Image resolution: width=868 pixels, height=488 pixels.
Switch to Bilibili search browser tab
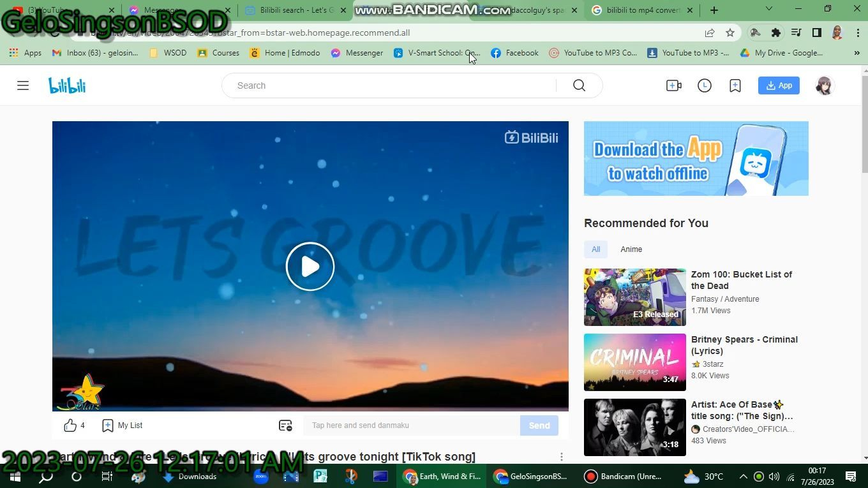tap(296, 10)
